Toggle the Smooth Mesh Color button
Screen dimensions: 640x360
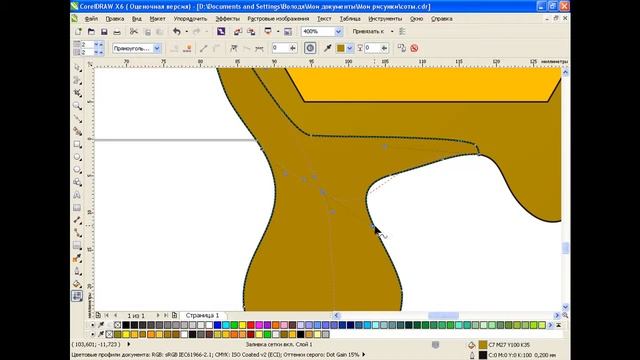(x=310, y=48)
